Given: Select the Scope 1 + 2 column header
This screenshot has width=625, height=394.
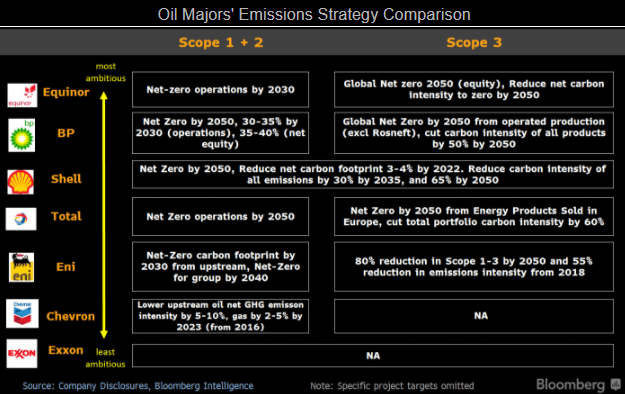Looking at the screenshot, I should [221, 42].
